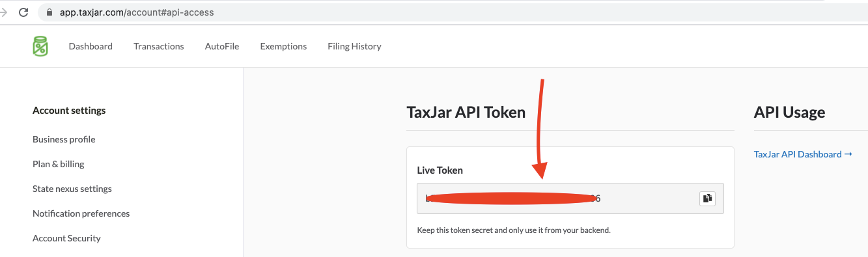Reload the page with the refresh icon

pyautogui.click(x=23, y=12)
